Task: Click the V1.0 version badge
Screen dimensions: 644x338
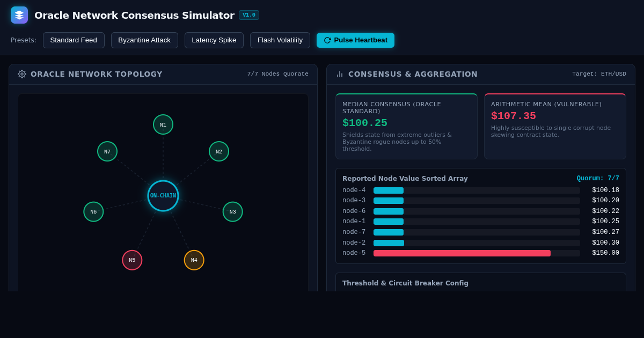Action: pos(249,15)
